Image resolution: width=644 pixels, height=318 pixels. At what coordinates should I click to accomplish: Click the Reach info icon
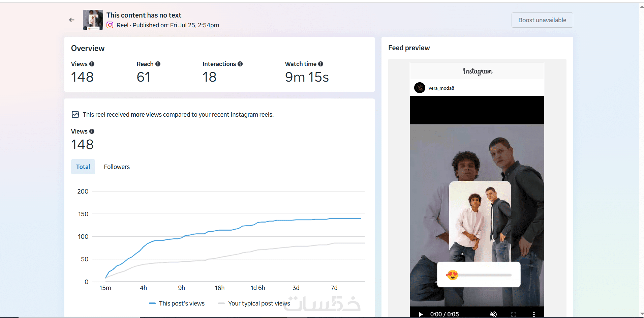[158, 64]
